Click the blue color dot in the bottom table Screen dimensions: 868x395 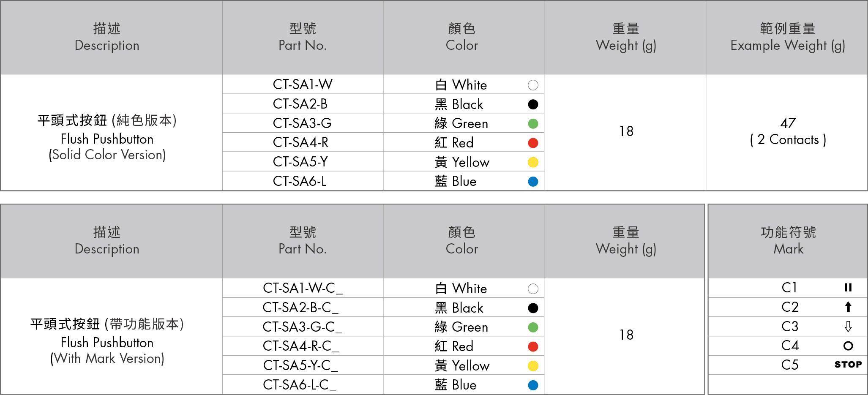point(533,385)
